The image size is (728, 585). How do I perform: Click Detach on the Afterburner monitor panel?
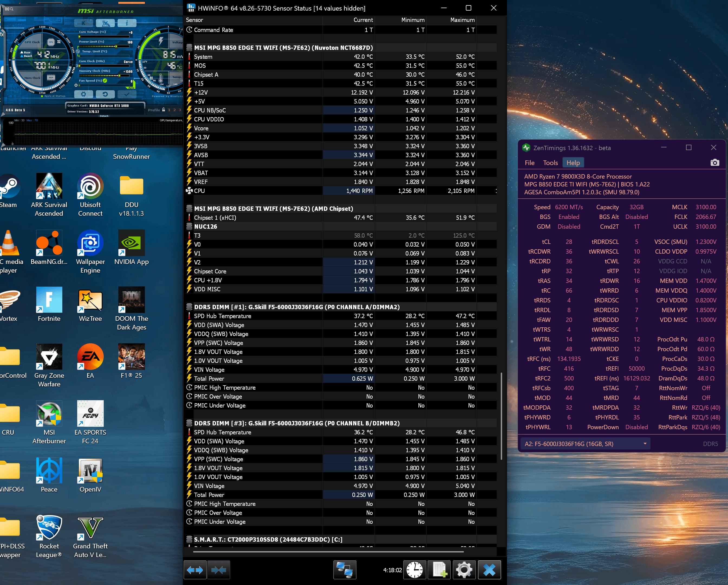104,116
